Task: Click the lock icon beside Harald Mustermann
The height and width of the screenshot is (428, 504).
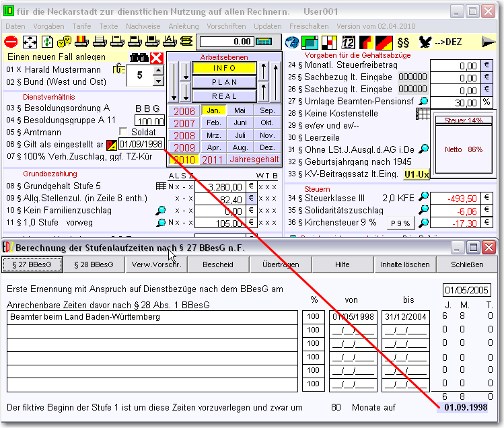Action: coord(118,69)
